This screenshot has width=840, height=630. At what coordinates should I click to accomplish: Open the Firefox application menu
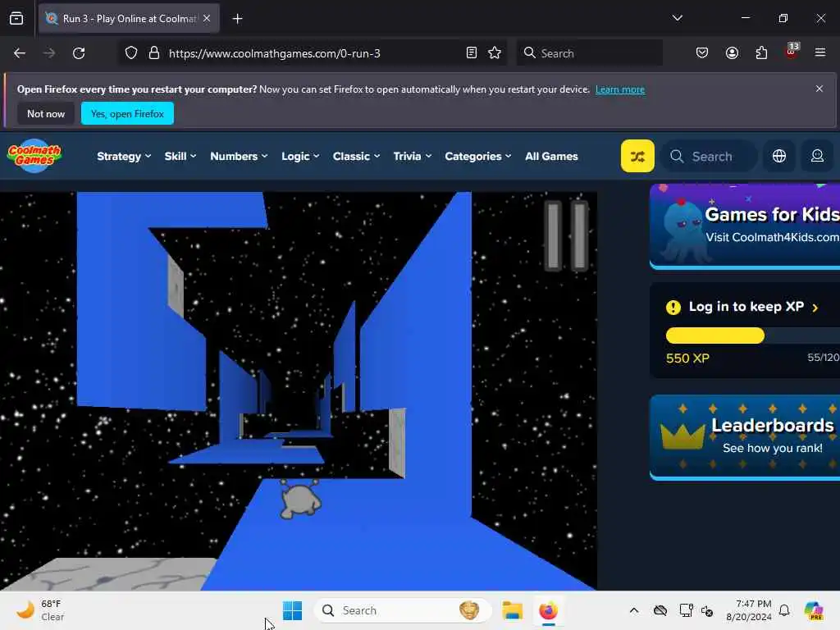point(819,52)
